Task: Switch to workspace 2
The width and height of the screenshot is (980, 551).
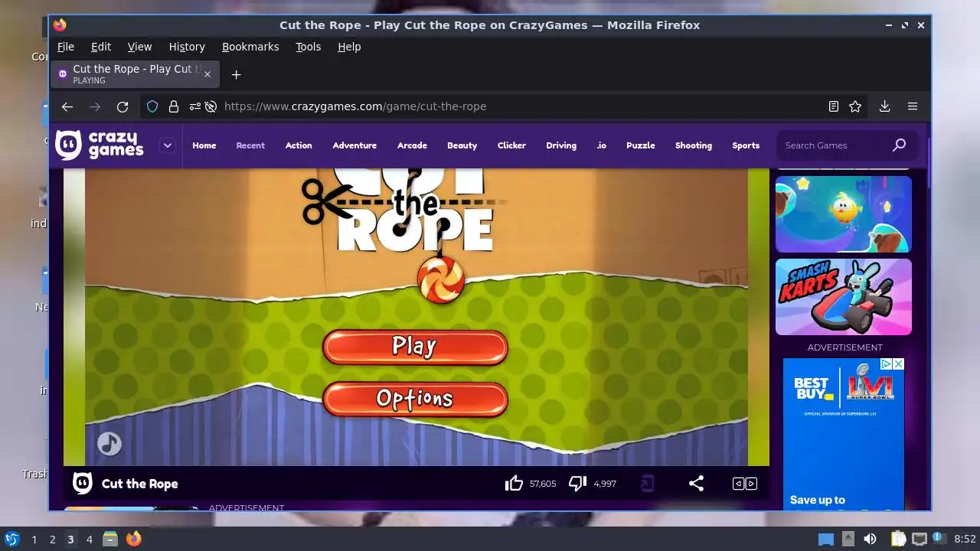Action: 52,540
